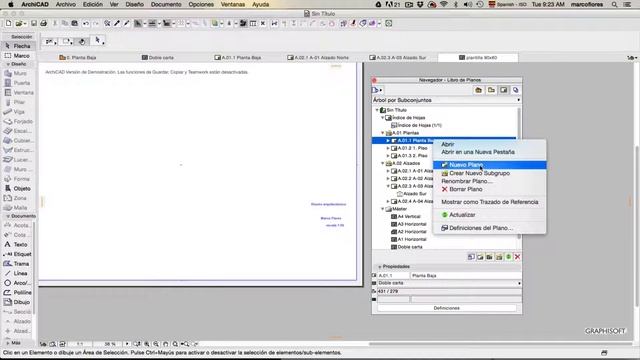Viewport: 640px width, 360px height.
Task: Select A1 Horizontal master layout
Action: pyautogui.click(x=409, y=240)
